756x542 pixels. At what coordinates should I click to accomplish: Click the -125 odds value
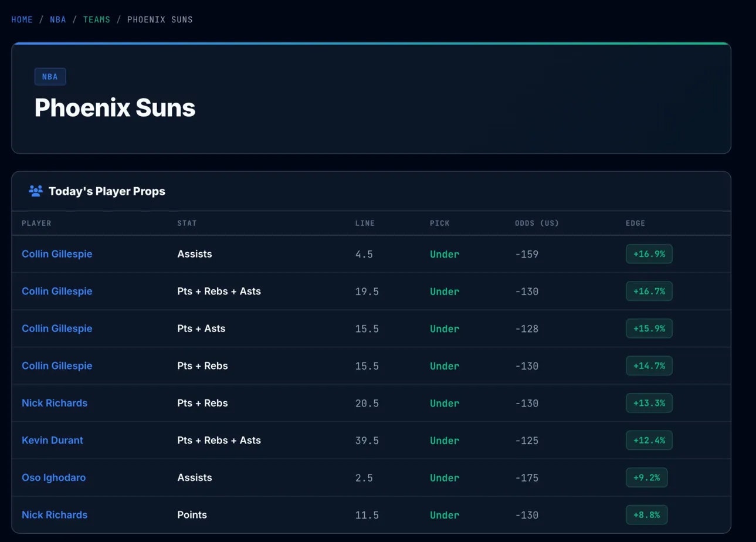pos(527,441)
